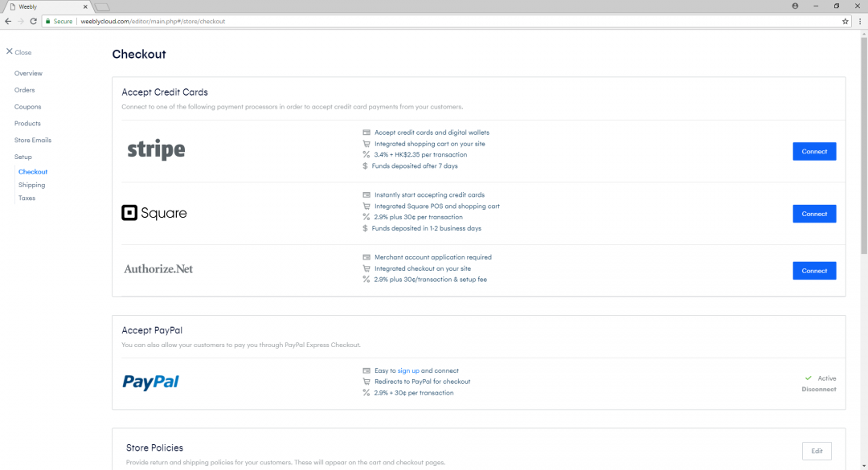Navigate to Products in the sidebar
Viewport: 868px width, 470px height.
coord(26,124)
